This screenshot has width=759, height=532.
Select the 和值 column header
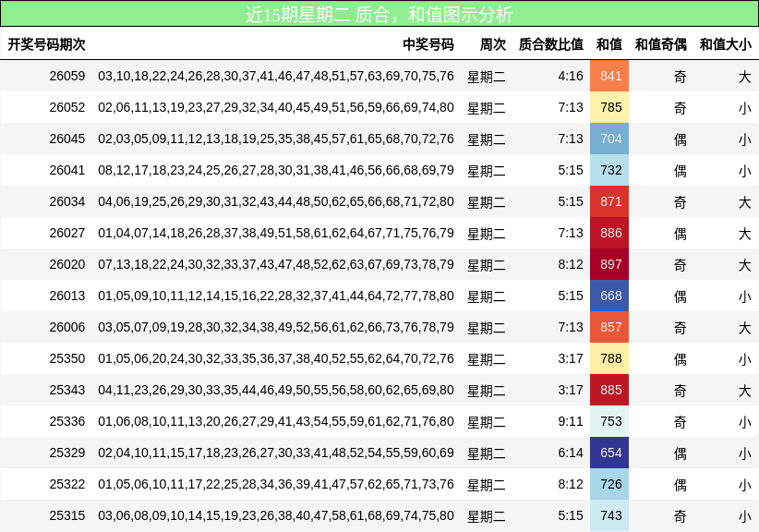608,42
